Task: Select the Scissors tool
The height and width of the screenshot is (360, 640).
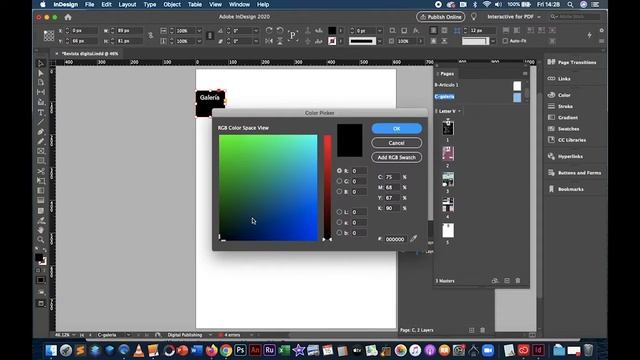Action: (41, 171)
